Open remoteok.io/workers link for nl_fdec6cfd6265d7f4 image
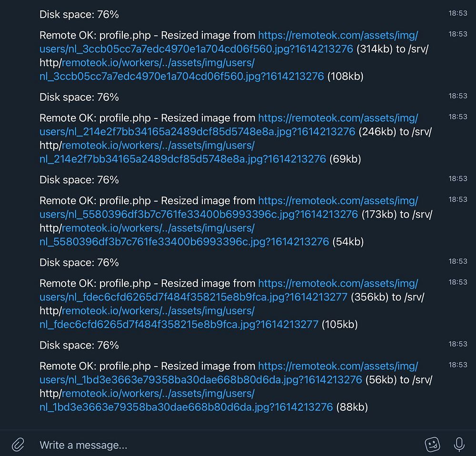Viewport: 476px width, 456px height. click(x=158, y=311)
